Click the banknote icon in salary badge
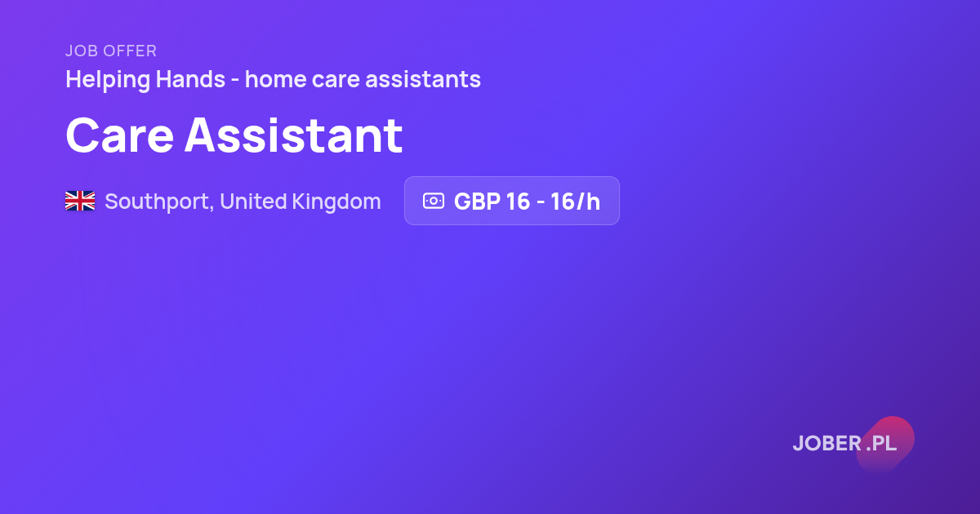Image resolution: width=980 pixels, height=514 pixels. (x=433, y=201)
